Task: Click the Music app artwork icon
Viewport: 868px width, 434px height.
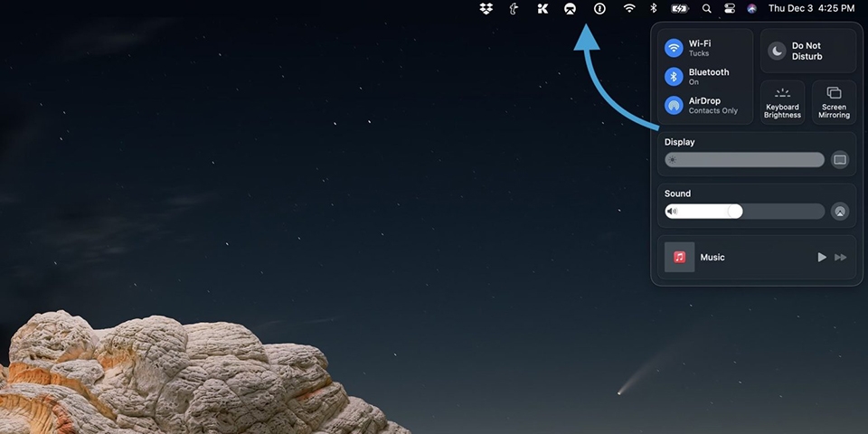Action: [x=679, y=257]
